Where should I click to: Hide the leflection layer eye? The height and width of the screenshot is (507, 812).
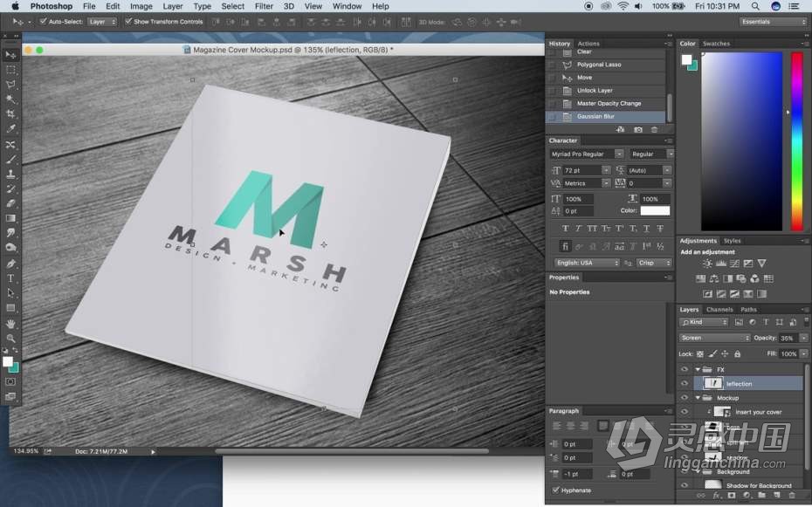pyautogui.click(x=685, y=383)
